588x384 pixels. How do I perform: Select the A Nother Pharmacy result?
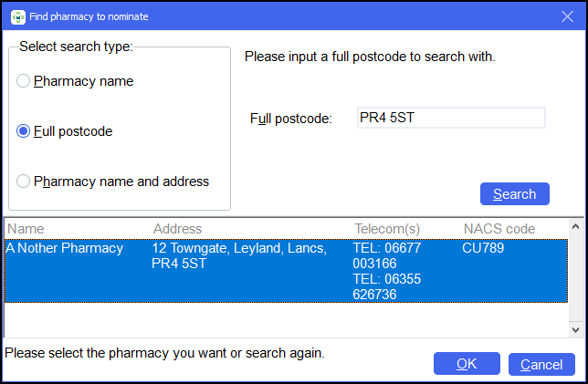[65, 248]
